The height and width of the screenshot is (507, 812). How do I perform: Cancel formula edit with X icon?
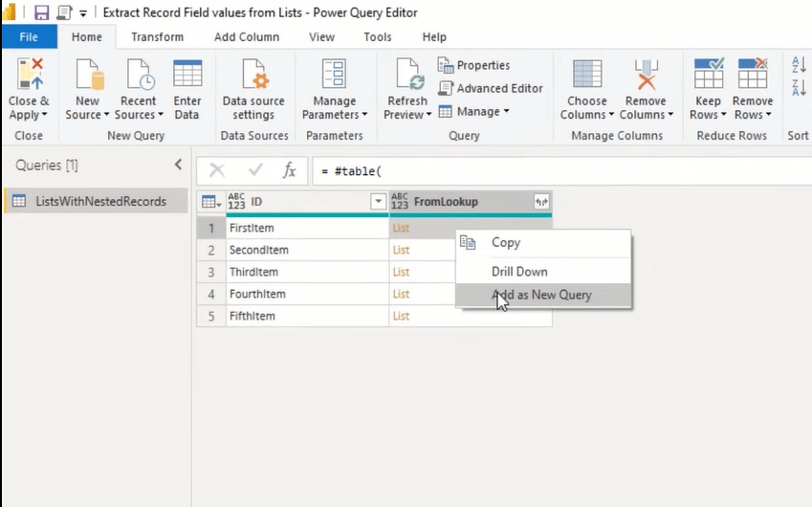(217, 170)
